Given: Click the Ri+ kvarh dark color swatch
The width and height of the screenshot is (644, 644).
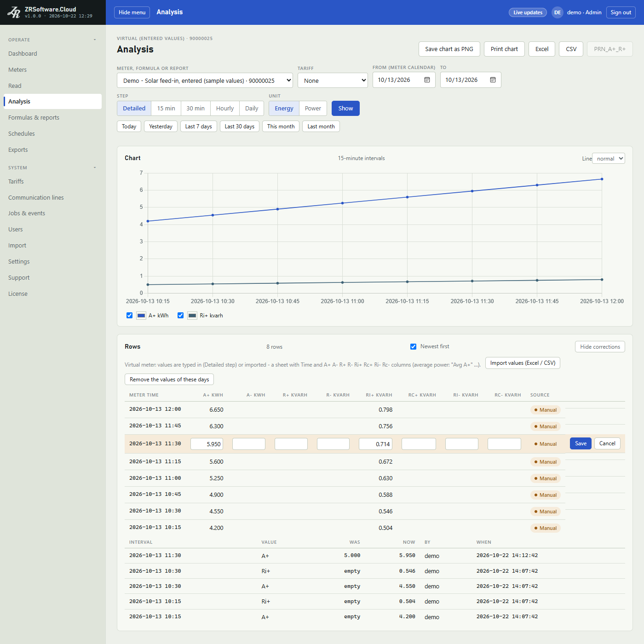Looking at the screenshot, I should (192, 316).
